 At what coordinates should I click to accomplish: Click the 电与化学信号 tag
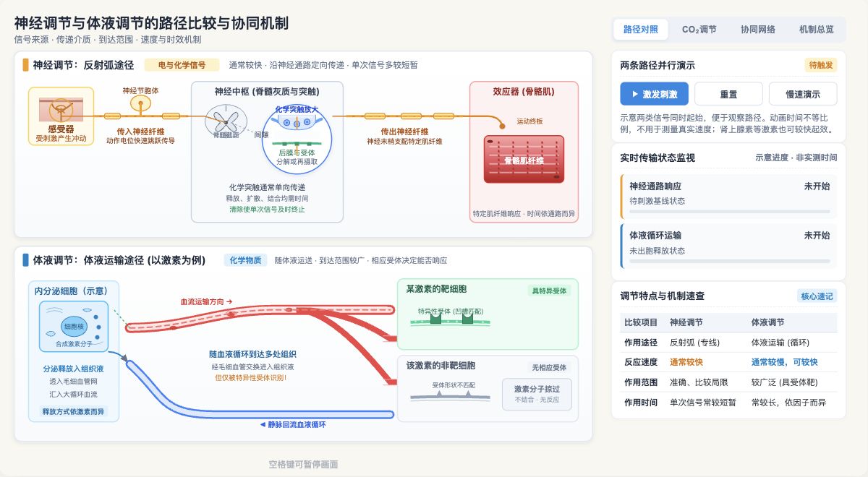182,65
